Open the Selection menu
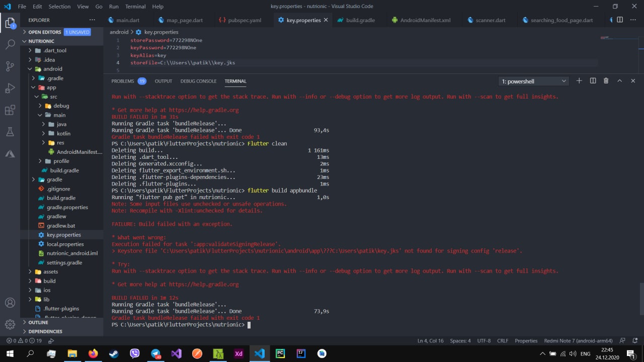This screenshot has width=644, height=362. (59, 7)
